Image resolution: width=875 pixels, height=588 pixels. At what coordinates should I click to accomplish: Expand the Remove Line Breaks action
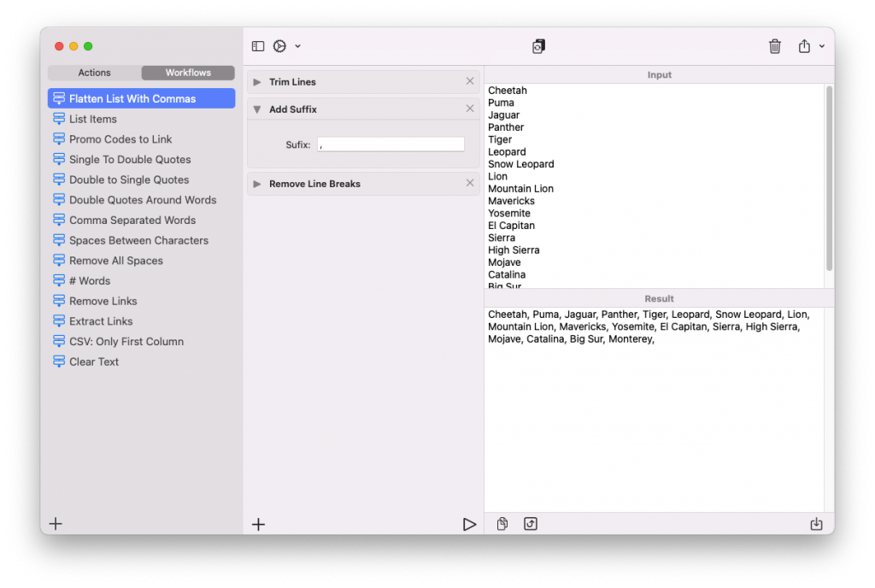[x=256, y=184]
